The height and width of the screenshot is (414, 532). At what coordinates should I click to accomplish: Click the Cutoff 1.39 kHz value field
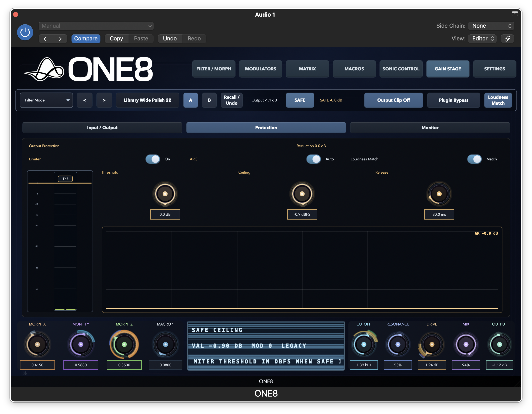click(364, 365)
